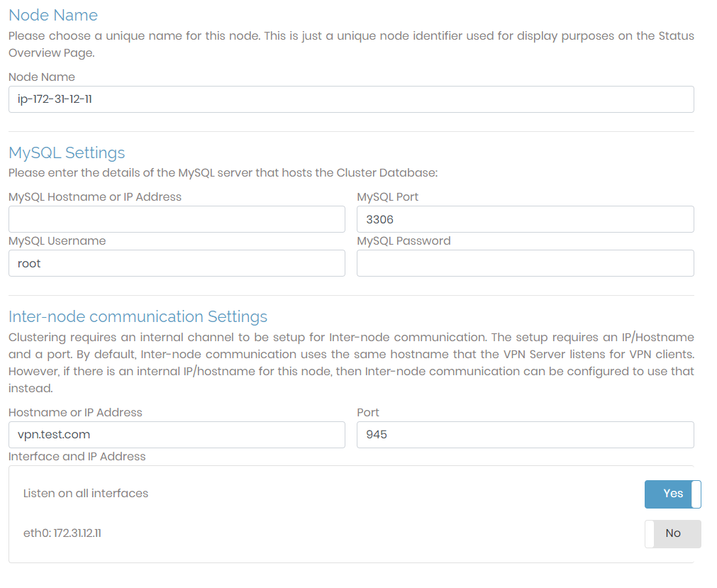
Task: Edit the node name ip-172-31-12-11
Action: (x=350, y=99)
